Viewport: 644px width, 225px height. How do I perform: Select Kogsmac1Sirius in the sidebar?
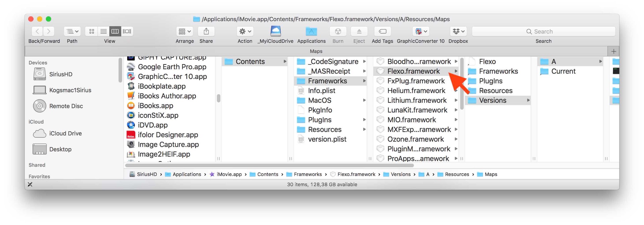pyautogui.click(x=70, y=90)
